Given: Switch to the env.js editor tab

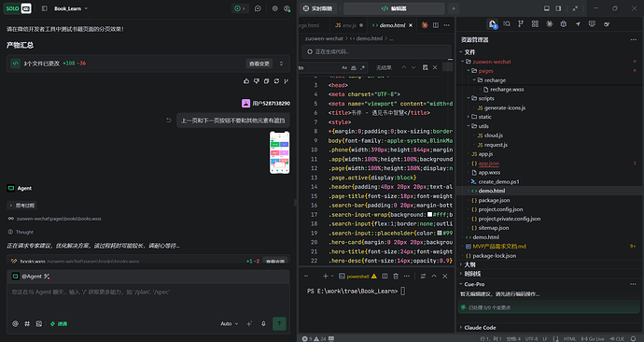Looking at the screenshot, I should tap(349, 25).
